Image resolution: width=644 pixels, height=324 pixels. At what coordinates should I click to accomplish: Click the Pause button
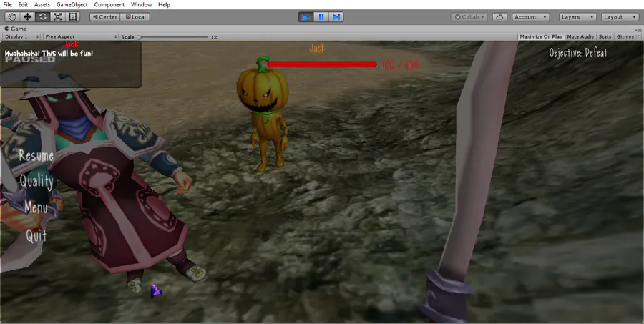[x=321, y=17]
